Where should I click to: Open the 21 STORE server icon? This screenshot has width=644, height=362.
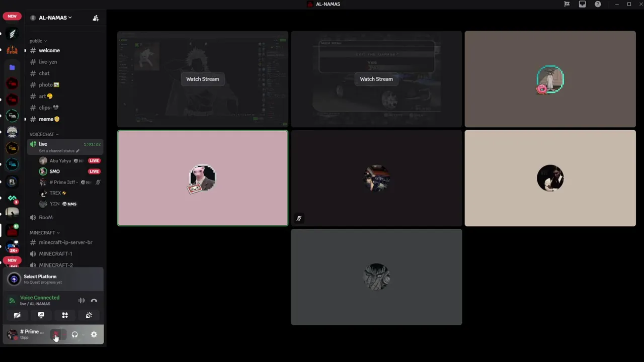pyautogui.click(x=12, y=50)
